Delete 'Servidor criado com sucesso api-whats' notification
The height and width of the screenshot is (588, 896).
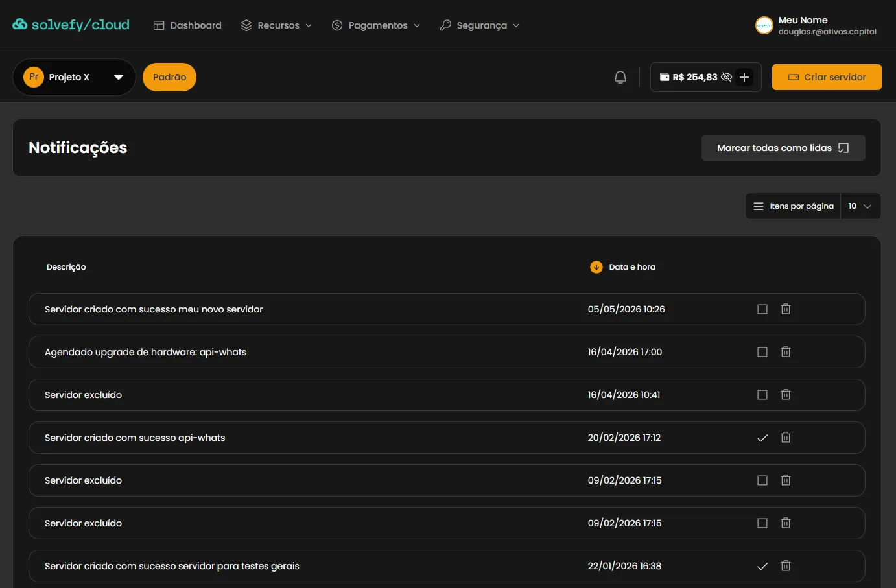(786, 438)
